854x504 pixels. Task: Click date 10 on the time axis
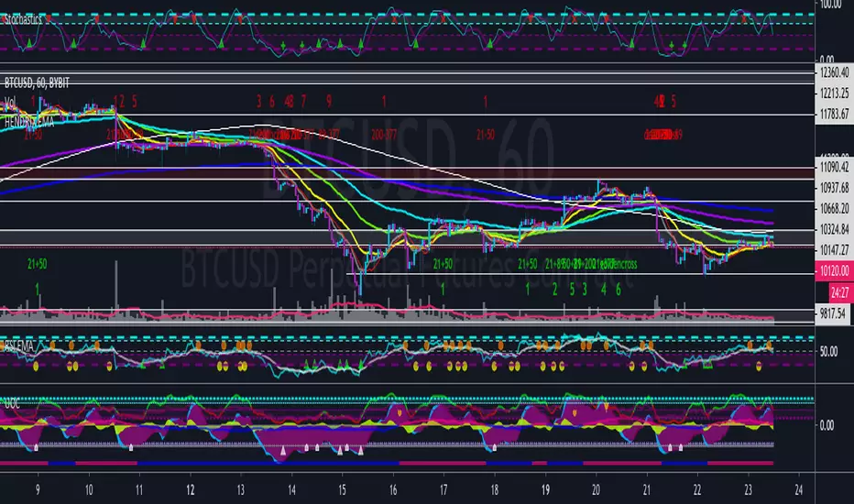click(x=89, y=490)
